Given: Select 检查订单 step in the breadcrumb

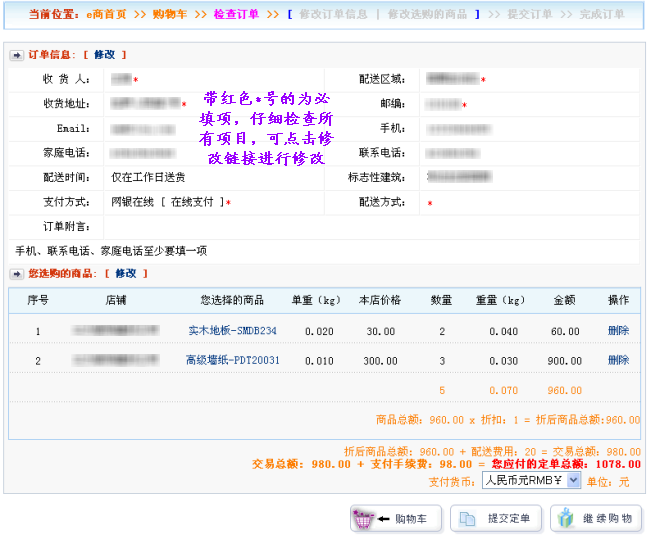Looking at the screenshot, I should (236, 15).
